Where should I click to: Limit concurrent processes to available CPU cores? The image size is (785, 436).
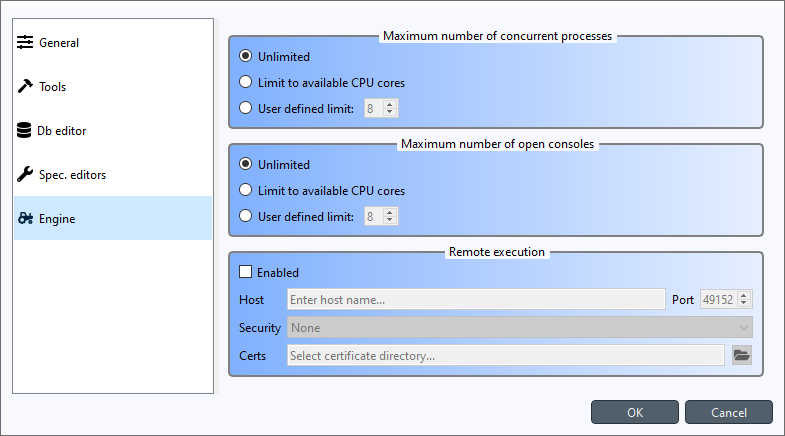(x=245, y=82)
